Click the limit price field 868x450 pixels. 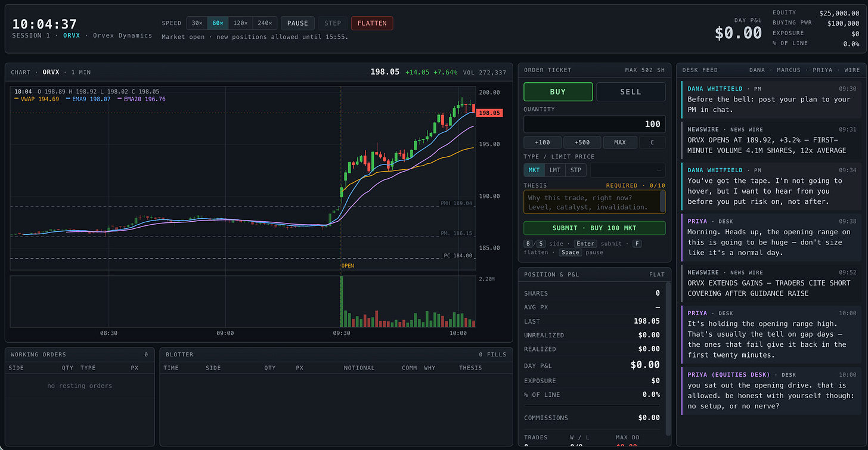pyautogui.click(x=628, y=170)
